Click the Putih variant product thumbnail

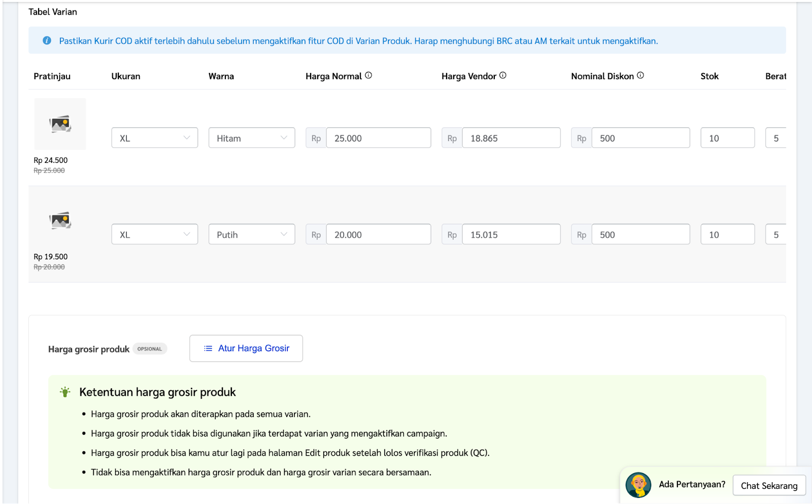point(60,219)
